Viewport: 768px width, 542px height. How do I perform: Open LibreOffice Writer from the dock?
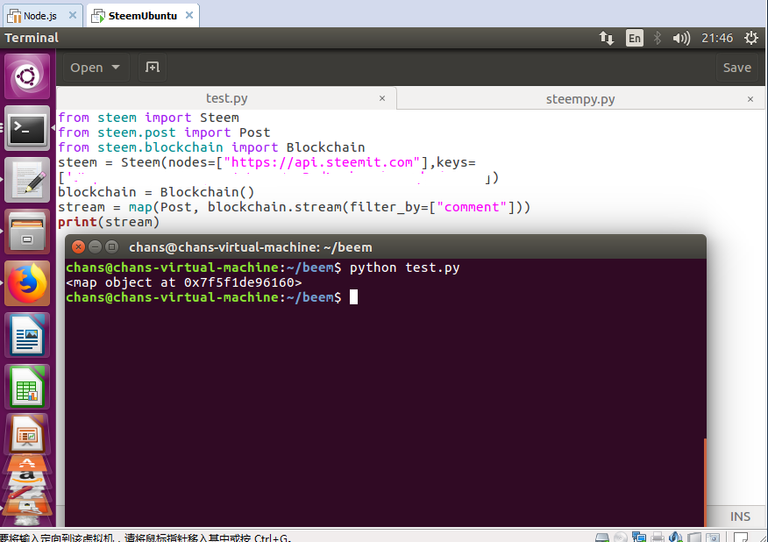tap(27, 335)
